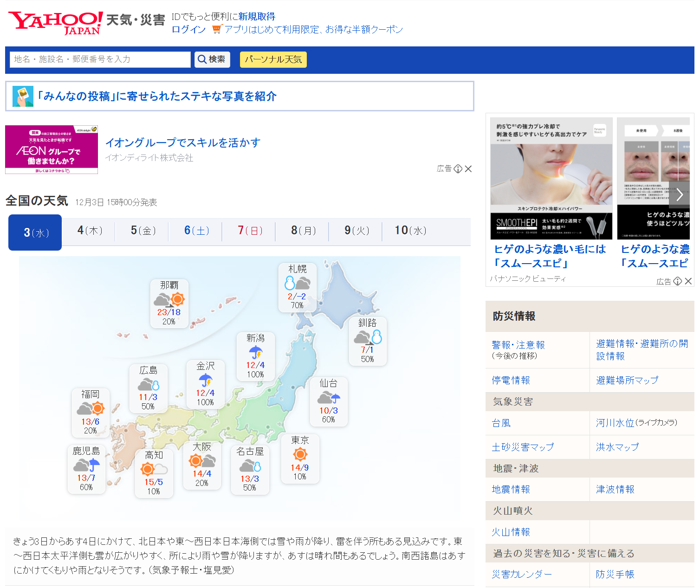Focus the location search input field
This screenshot has height=588, width=700.
tap(100, 59)
